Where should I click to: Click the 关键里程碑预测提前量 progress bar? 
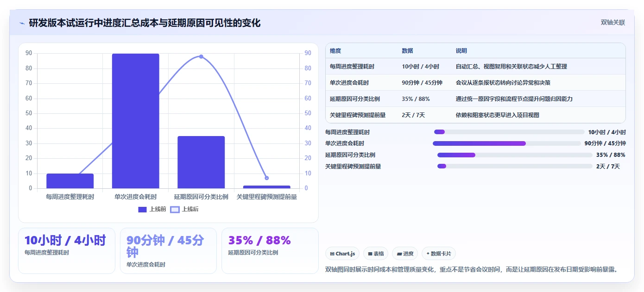pos(515,166)
